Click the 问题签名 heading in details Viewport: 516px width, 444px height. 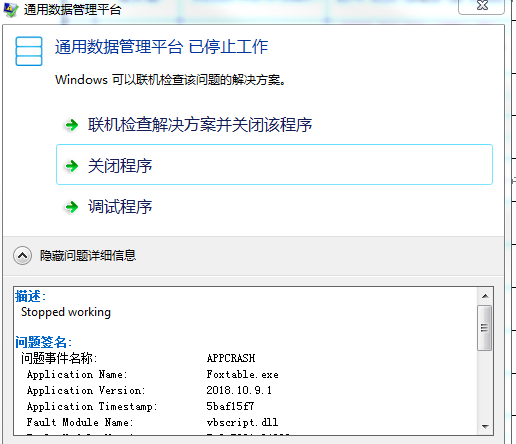[43, 342]
